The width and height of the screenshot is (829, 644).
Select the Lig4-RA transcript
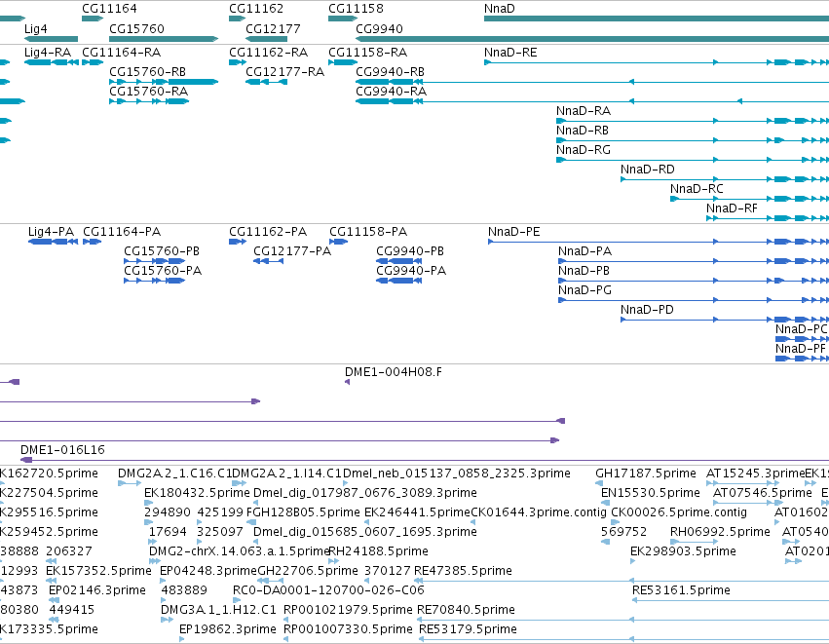click(52, 62)
